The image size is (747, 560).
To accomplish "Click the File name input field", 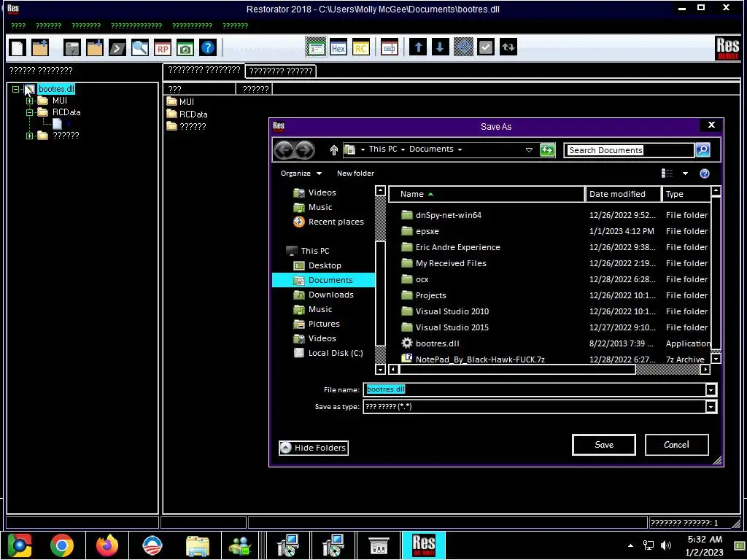I will [535, 390].
